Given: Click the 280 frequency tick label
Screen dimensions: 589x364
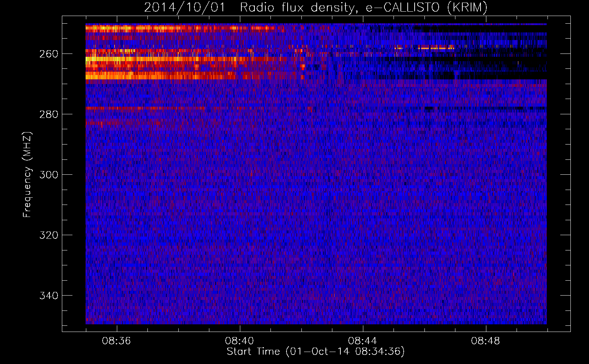Looking at the screenshot, I should coord(49,114).
